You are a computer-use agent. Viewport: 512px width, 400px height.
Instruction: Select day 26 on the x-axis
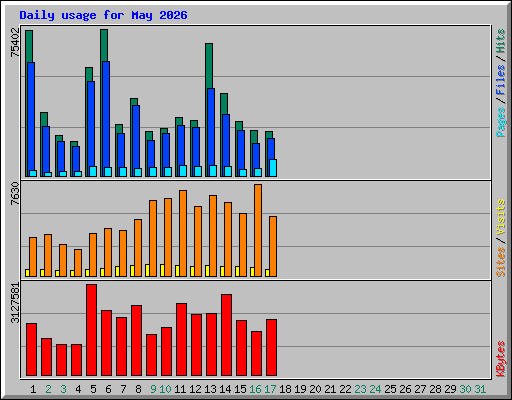405,389
